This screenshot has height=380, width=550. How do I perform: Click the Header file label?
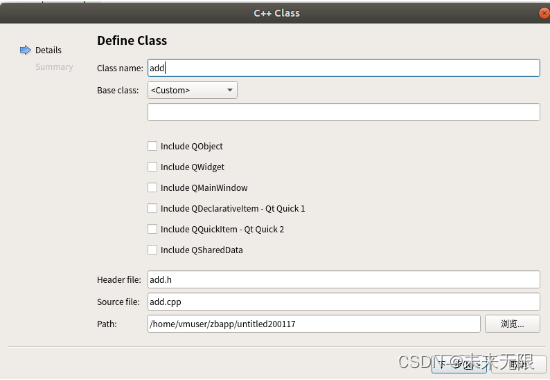(x=119, y=280)
